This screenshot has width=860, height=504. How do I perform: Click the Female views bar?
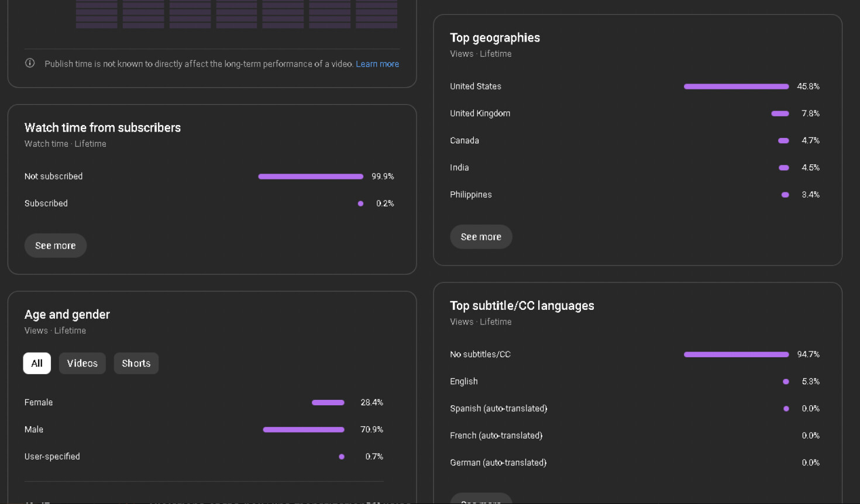click(328, 402)
